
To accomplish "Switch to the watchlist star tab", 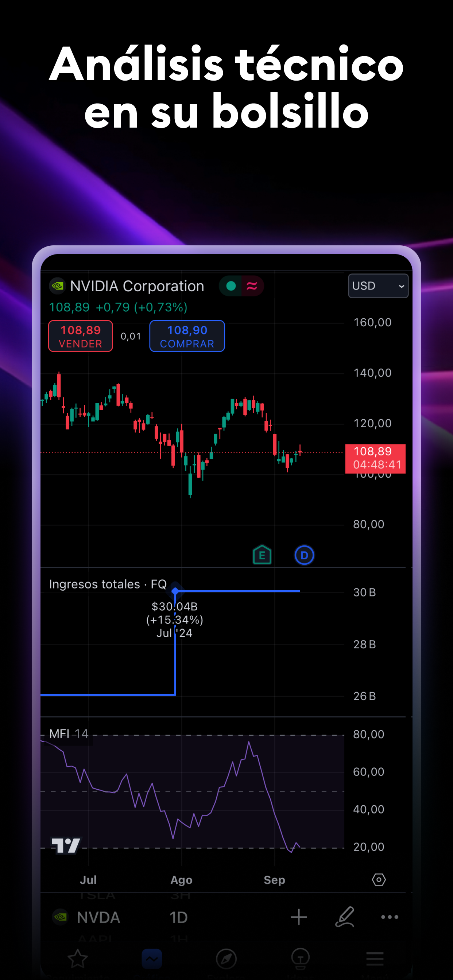I will click(x=78, y=958).
